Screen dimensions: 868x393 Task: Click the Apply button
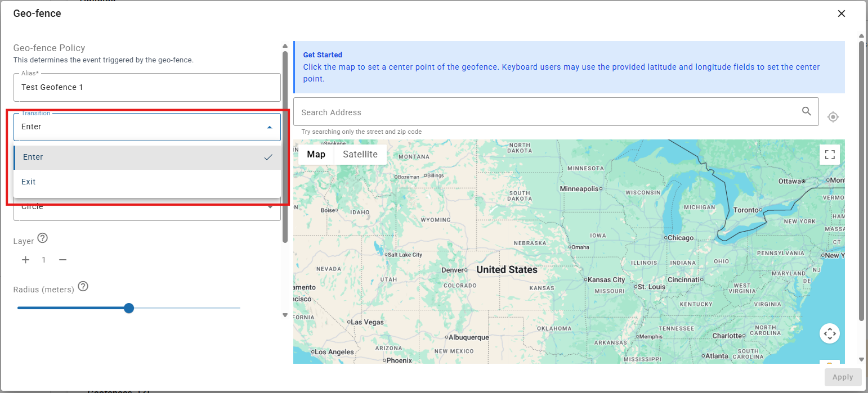pyautogui.click(x=843, y=377)
